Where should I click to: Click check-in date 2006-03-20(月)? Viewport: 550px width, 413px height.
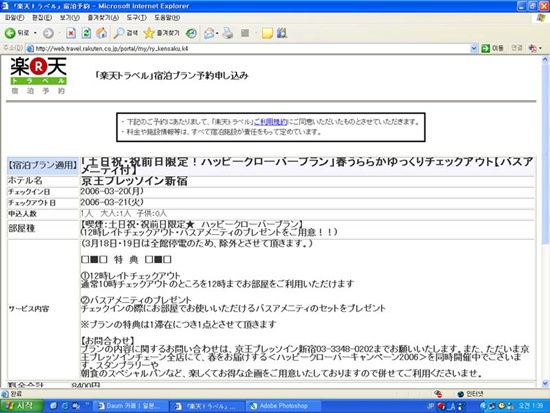click(x=112, y=191)
